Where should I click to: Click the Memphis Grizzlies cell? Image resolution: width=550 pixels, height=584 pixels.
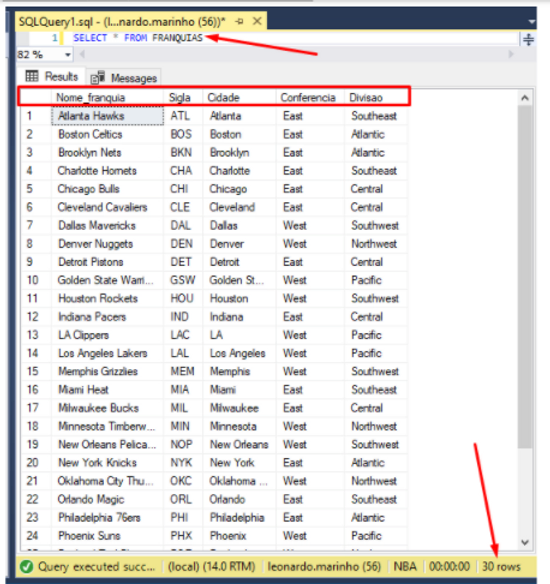[107, 371]
